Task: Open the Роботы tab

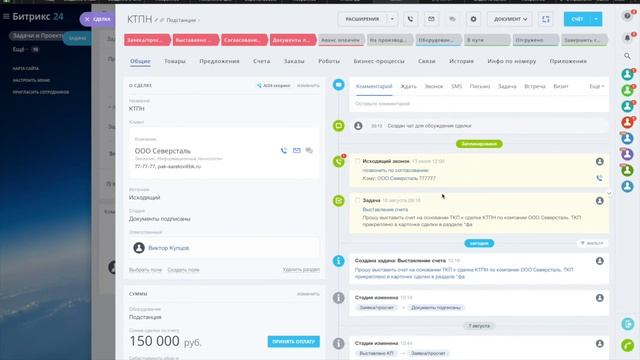Action: point(329,61)
